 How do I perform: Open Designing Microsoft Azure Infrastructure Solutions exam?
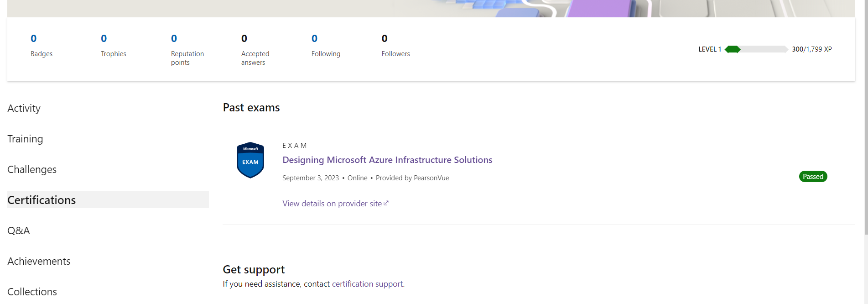(387, 160)
